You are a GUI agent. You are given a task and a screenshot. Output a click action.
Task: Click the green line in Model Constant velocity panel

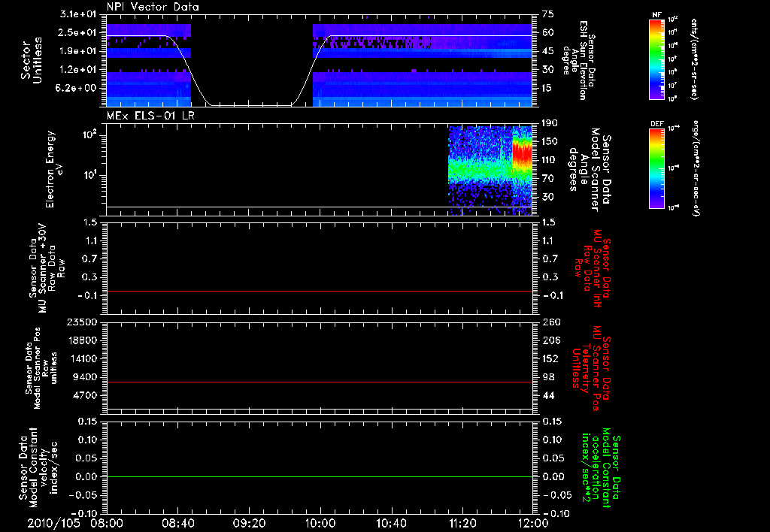(319, 476)
